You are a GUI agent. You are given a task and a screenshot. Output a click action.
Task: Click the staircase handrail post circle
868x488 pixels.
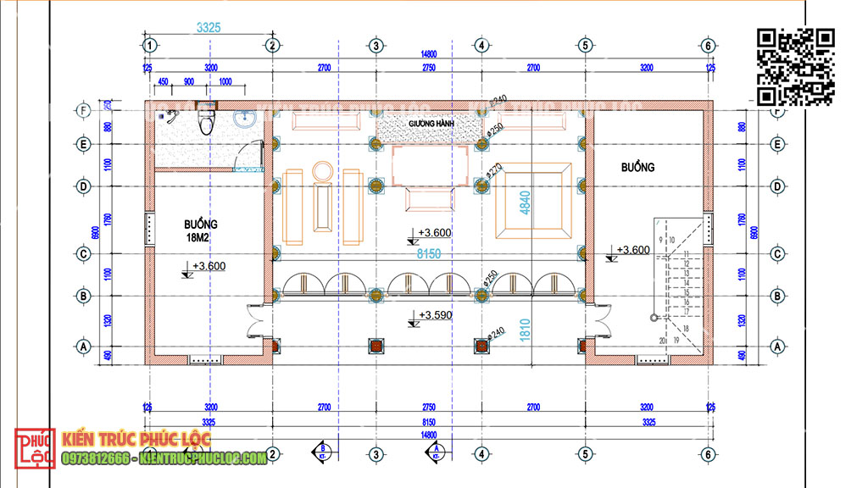tap(654, 318)
